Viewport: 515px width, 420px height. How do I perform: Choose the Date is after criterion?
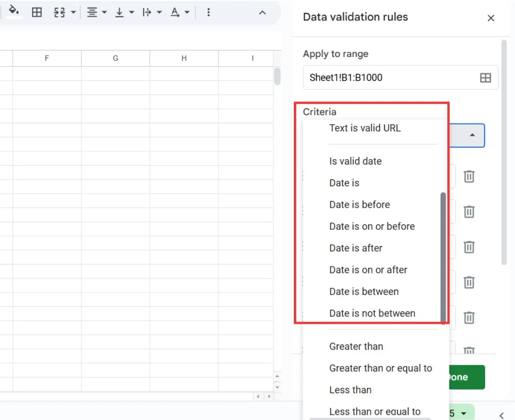click(x=356, y=248)
